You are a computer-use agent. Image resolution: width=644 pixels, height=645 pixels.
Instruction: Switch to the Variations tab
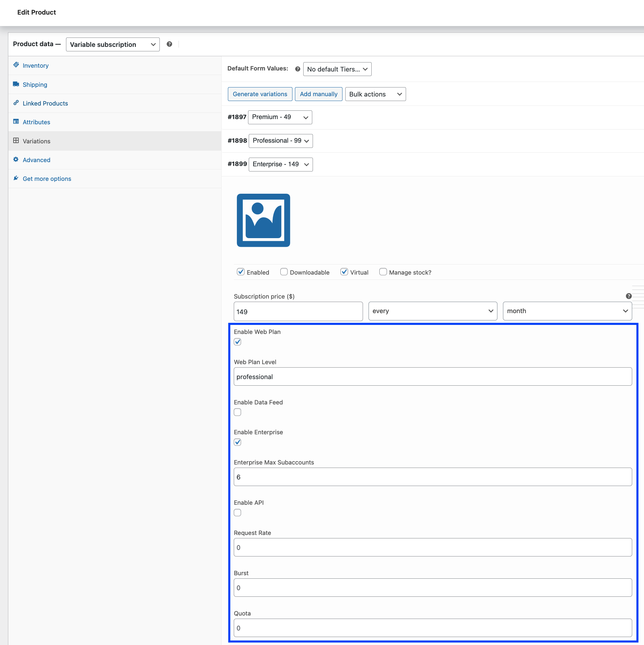coord(36,141)
